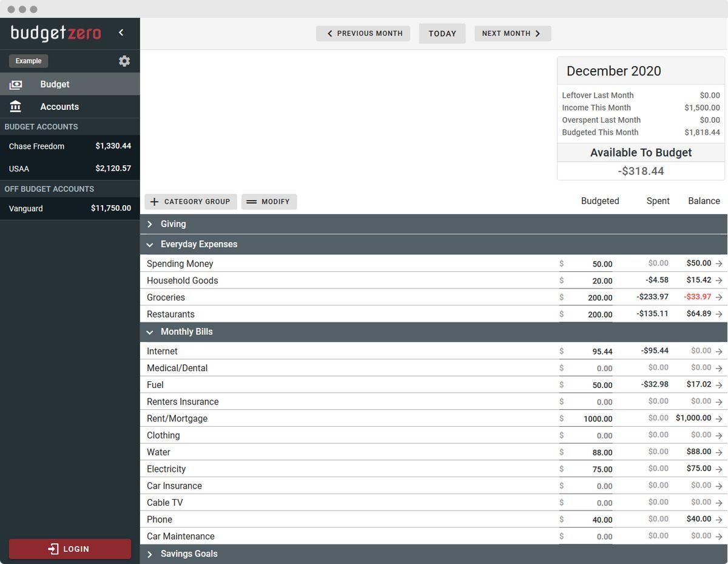Click the arrow icon in Fuel row

[x=719, y=385]
